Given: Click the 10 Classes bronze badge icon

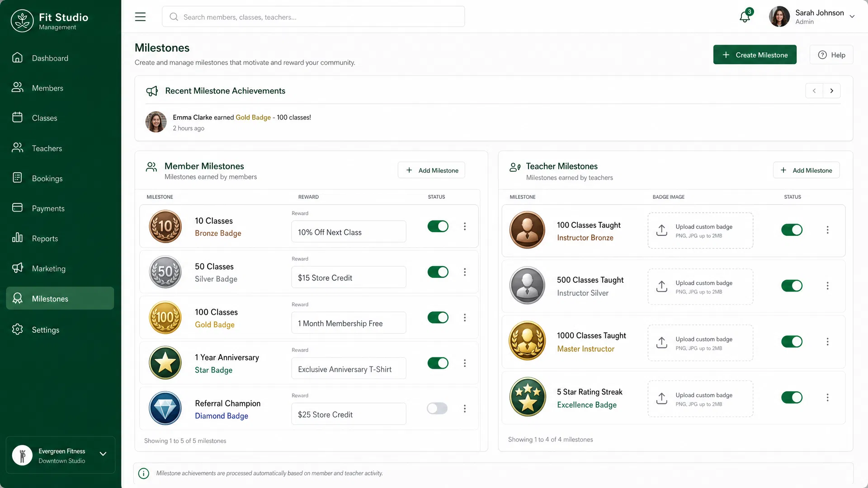Looking at the screenshot, I should (165, 226).
